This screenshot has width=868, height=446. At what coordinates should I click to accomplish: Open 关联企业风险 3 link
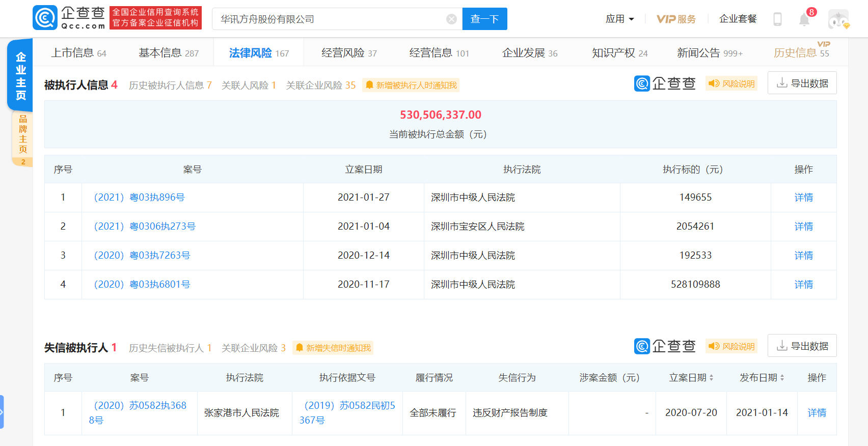click(254, 348)
